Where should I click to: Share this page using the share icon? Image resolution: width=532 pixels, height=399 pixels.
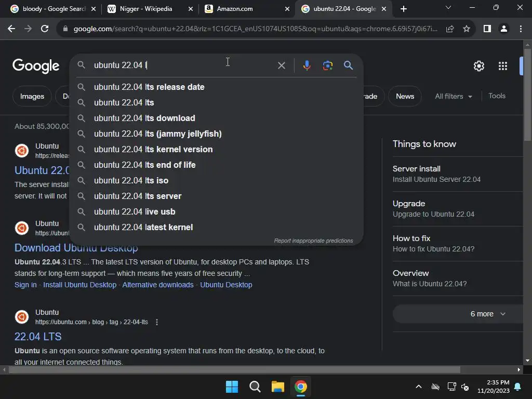pos(450,29)
